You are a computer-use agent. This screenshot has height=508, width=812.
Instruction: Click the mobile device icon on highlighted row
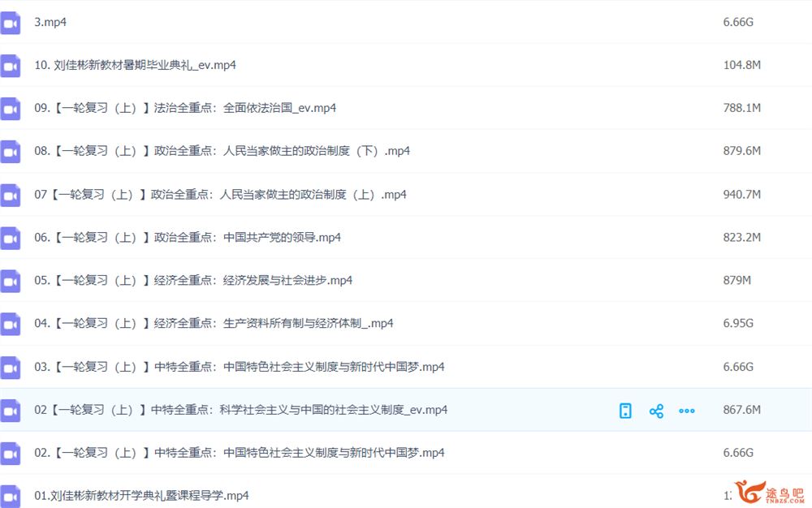625,411
